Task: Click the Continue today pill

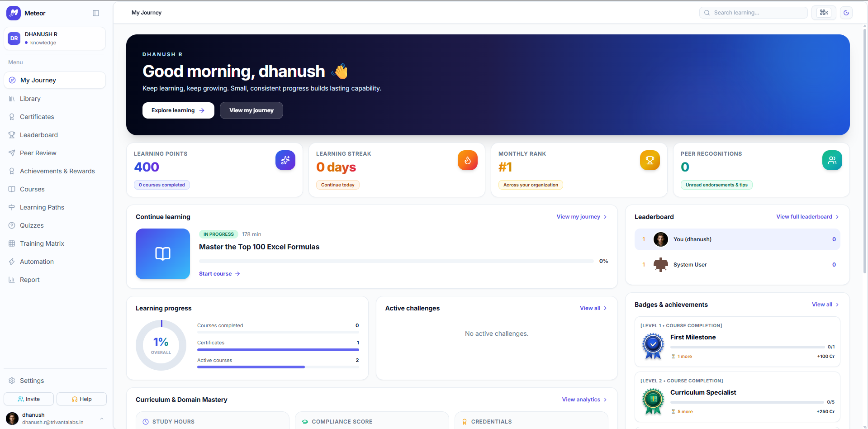Action: point(338,185)
